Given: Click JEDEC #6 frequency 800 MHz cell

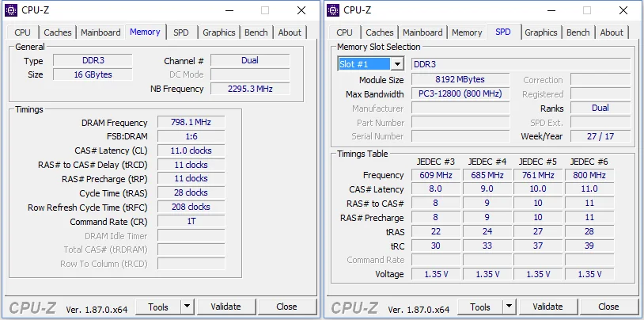Looking at the screenshot, I should [589, 175].
